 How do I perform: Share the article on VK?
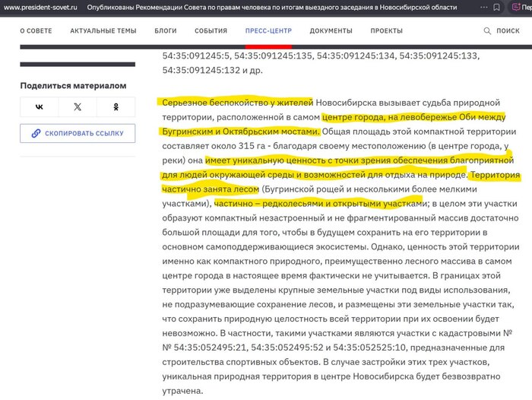pyautogui.click(x=40, y=107)
